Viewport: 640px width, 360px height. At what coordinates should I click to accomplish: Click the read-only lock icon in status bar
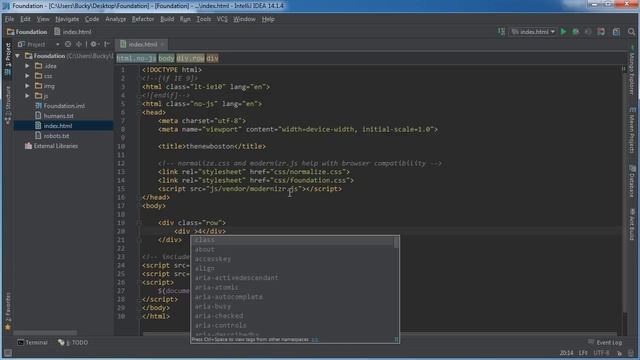coord(620,353)
